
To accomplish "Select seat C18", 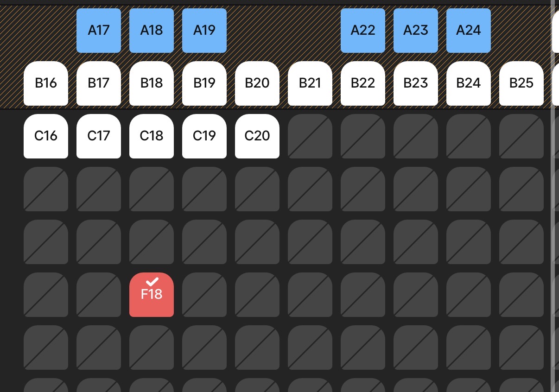I will coord(152,136).
